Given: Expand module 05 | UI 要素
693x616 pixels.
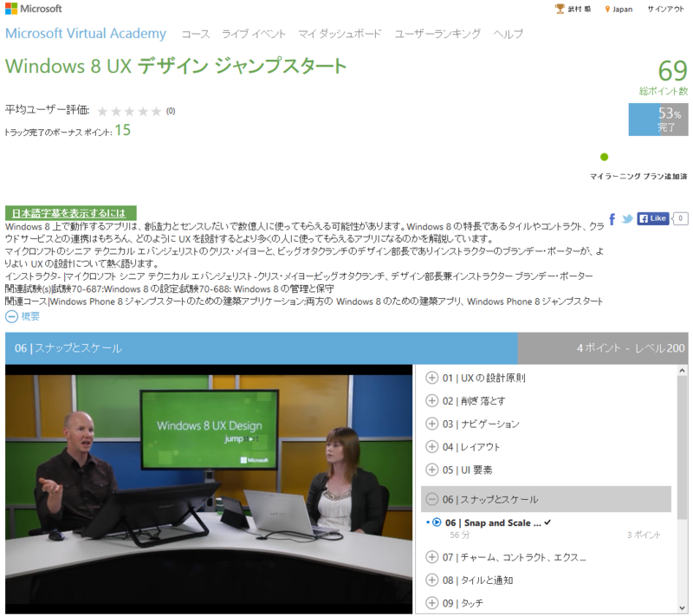Looking at the screenshot, I should [x=431, y=470].
